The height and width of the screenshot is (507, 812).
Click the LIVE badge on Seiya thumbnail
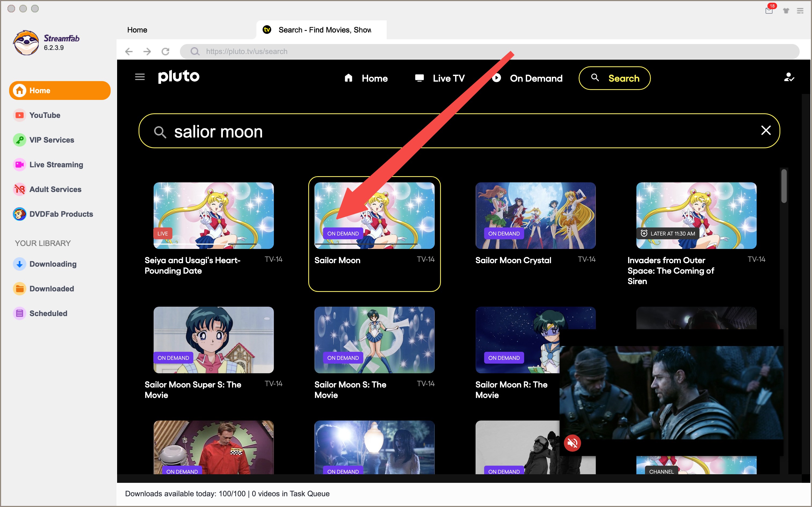pyautogui.click(x=163, y=234)
